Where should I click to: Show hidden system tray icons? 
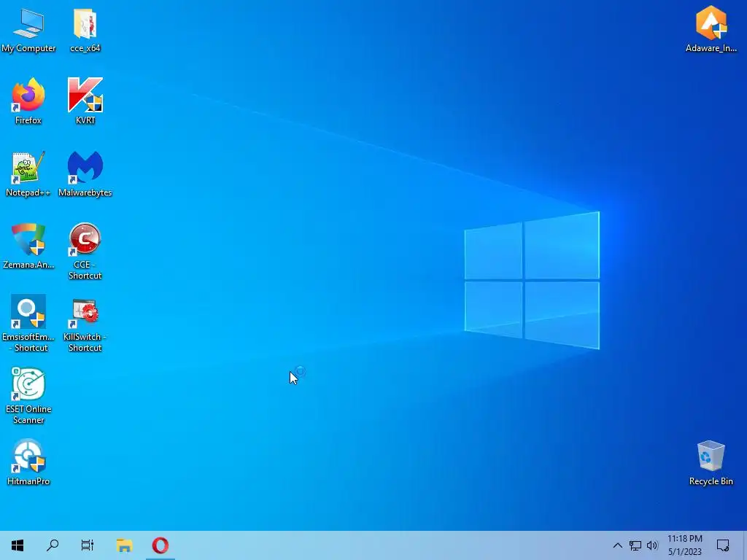(x=617, y=545)
